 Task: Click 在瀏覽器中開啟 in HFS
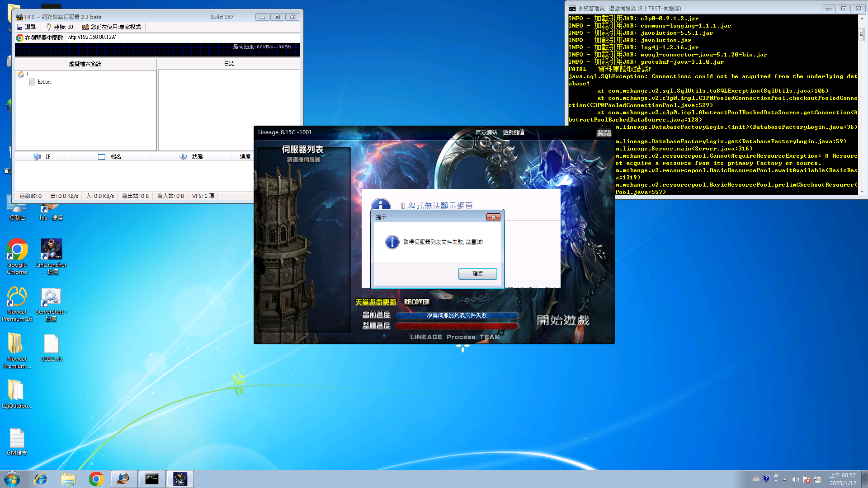pos(40,38)
